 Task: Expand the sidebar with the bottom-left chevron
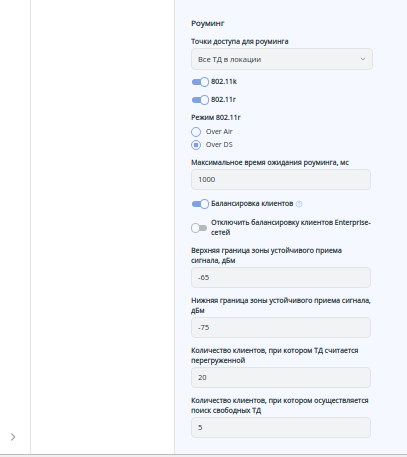13,437
